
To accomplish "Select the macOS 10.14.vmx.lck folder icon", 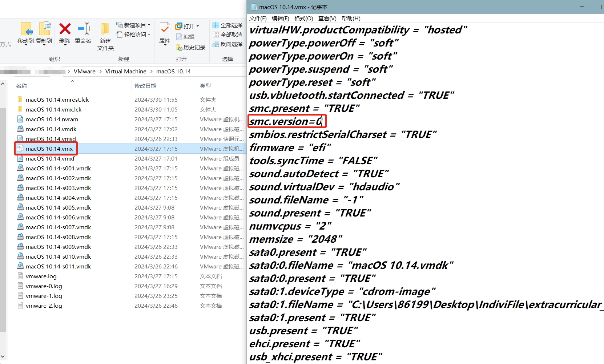I will point(20,109).
